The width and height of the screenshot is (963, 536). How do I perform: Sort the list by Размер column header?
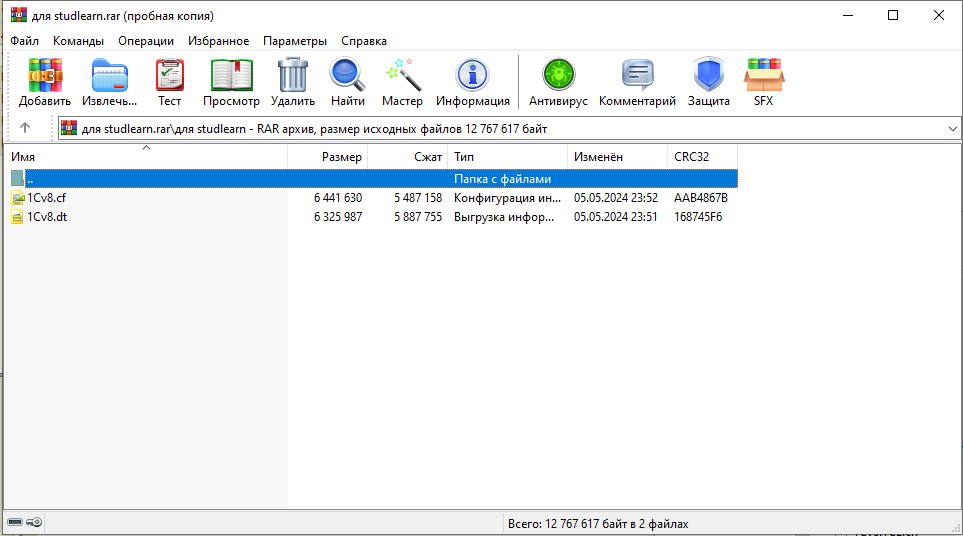pos(328,157)
